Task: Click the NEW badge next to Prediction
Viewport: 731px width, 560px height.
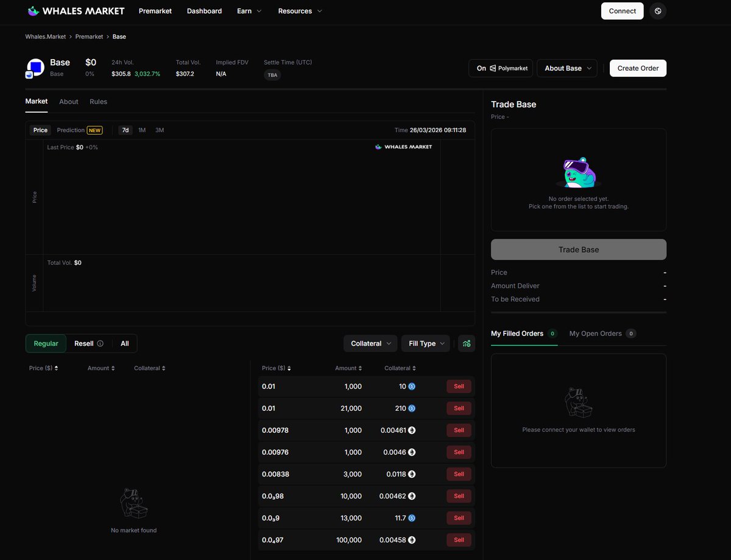Action: tap(94, 130)
